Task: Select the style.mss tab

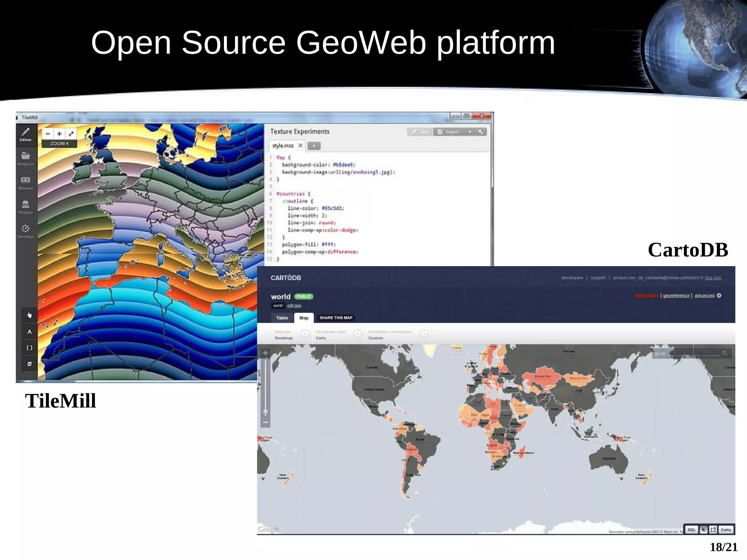Action: (x=283, y=146)
